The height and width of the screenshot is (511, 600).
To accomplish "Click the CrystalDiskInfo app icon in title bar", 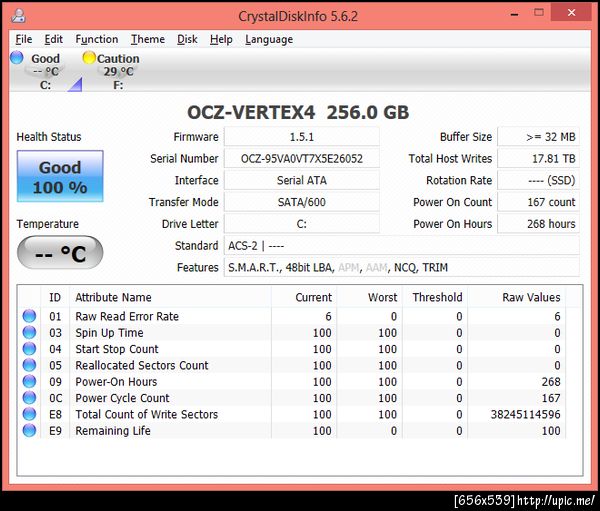I will [18, 16].
